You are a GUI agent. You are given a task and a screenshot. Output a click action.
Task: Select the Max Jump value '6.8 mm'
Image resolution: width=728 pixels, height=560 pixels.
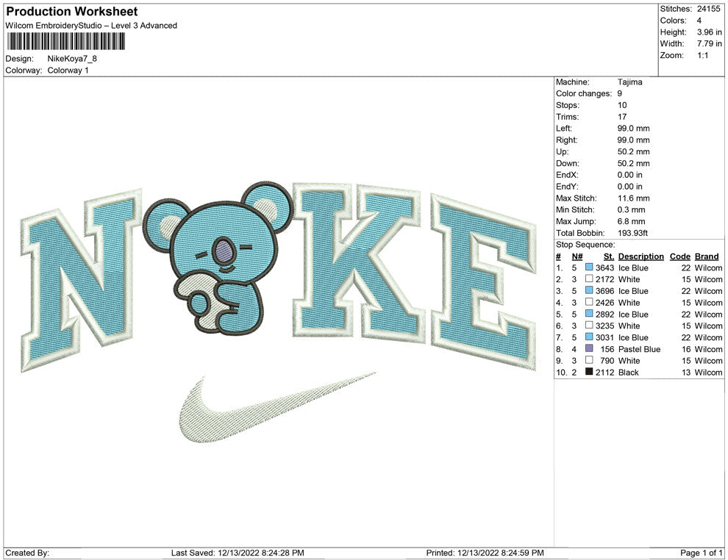tap(632, 221)
